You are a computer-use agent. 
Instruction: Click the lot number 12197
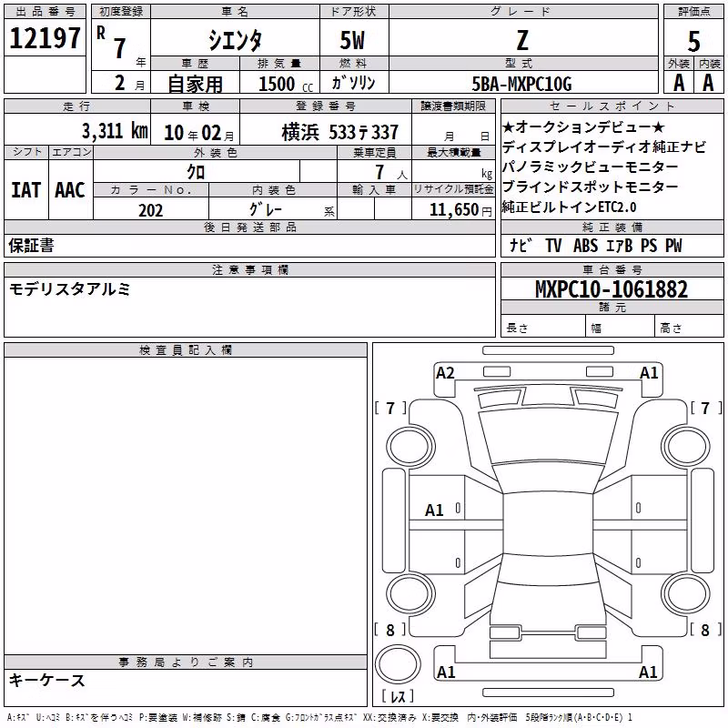(x=45, y=38)
